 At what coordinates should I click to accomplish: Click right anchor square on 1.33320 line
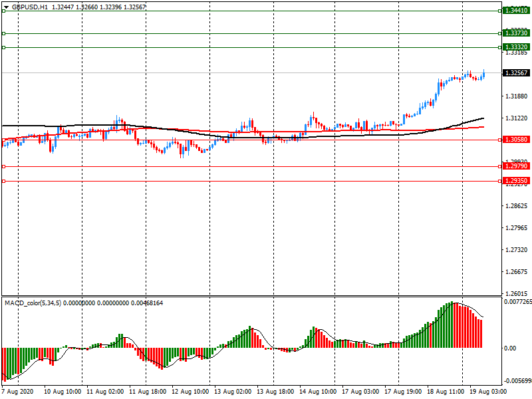(x=498, y=47)
